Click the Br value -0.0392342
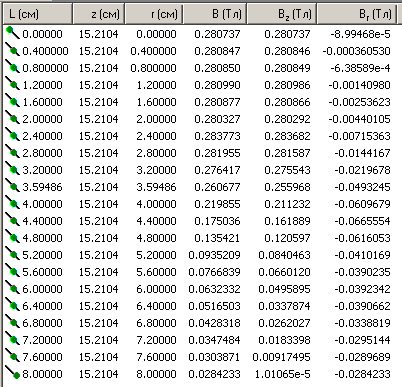Viewport: 402px width, 387px height. pos(362,289)
